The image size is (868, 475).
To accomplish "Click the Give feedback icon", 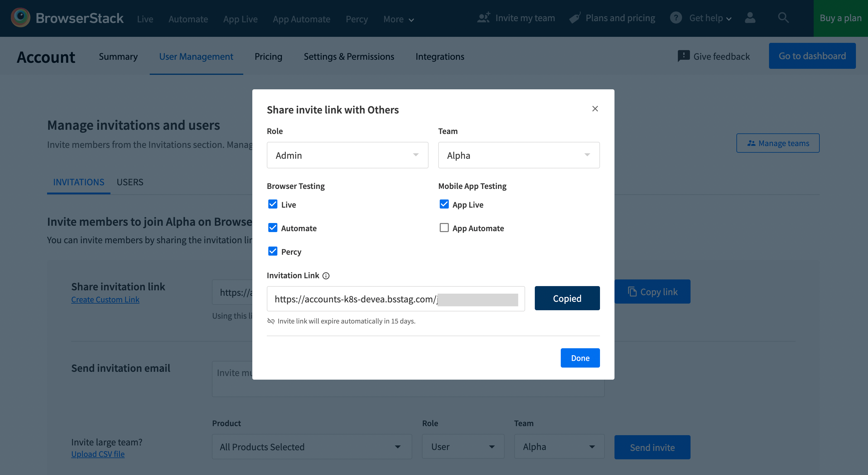I will pyautogui.click(x=683, y=56).
